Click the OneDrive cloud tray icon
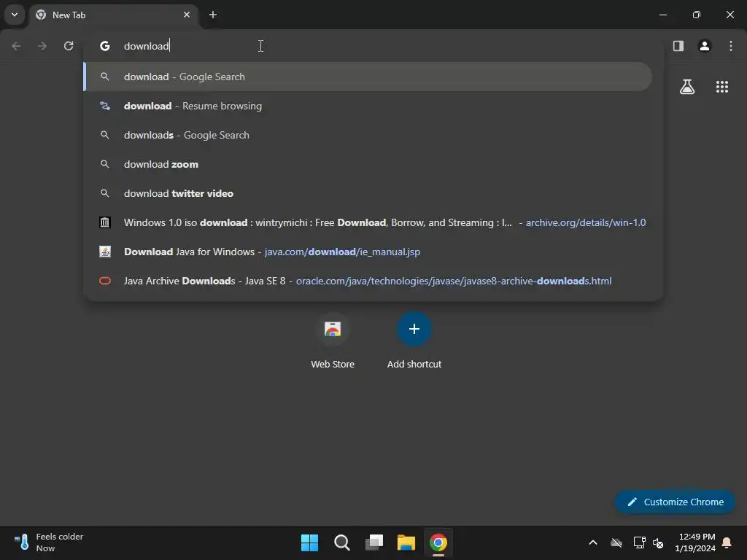Viewport: 747px width, 560px height. [x=616, y=542]
